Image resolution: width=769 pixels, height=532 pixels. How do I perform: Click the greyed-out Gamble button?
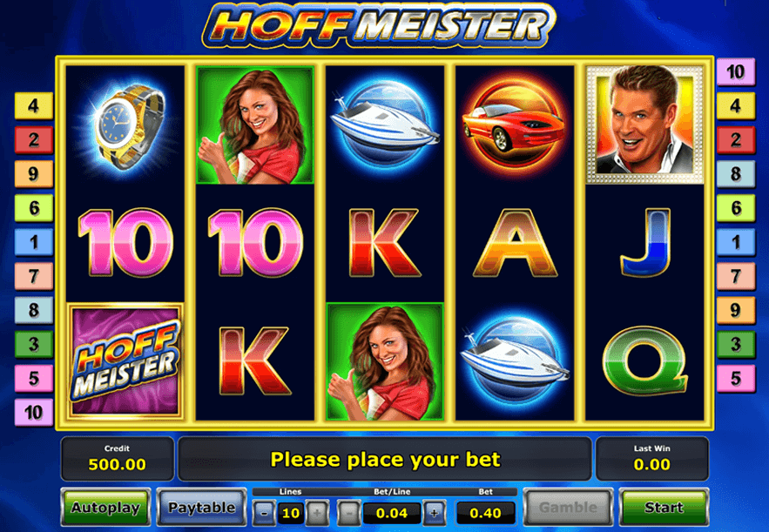pos(568,507)
